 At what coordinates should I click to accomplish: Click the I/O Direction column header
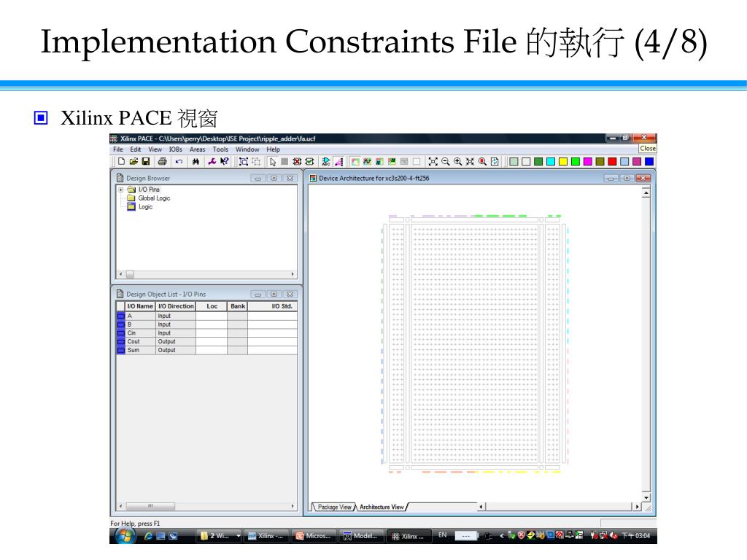(x=176, y=306)
